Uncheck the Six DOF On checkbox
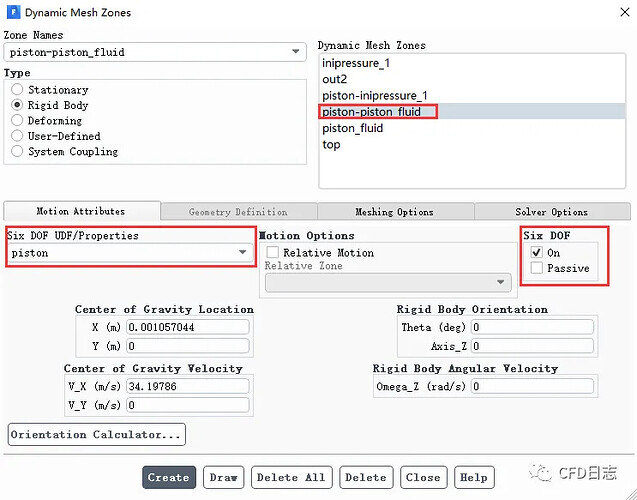Viewport: 637px width, 500px height. pos(537,253)
